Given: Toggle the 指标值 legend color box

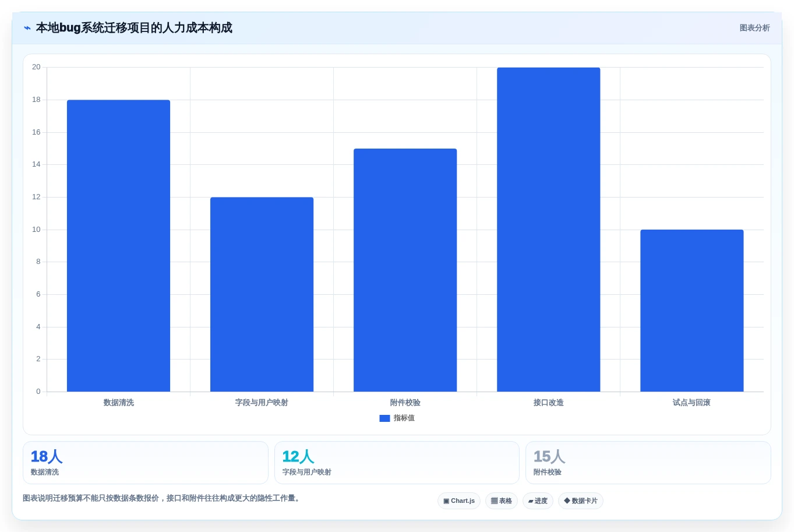Looking at the screenshot, I should point(384,418).
